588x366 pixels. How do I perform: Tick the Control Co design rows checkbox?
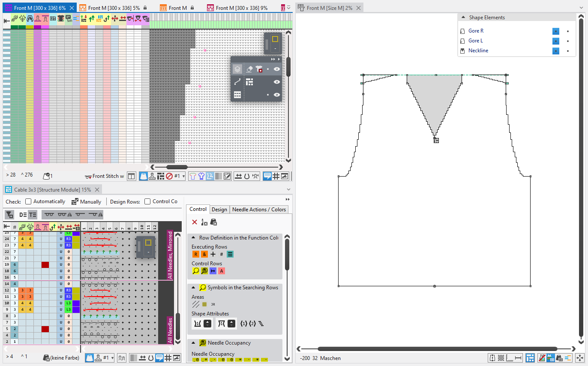coord(147,201)
